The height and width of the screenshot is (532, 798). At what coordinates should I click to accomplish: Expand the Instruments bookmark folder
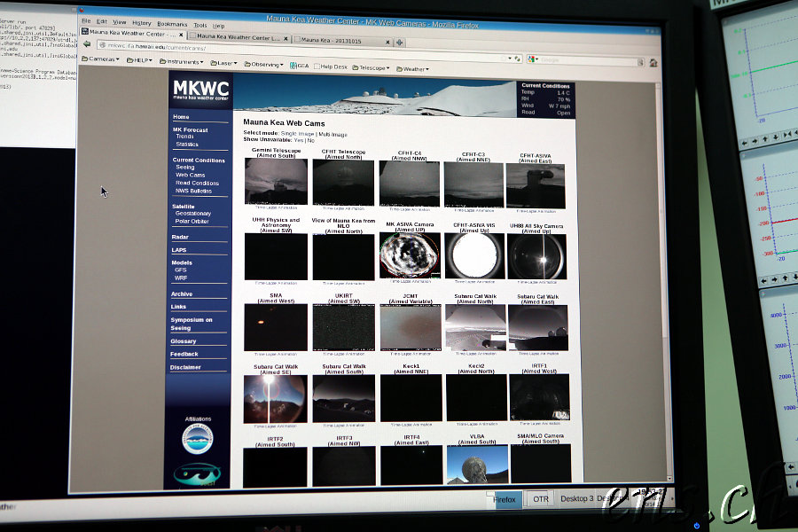(181, 61)
